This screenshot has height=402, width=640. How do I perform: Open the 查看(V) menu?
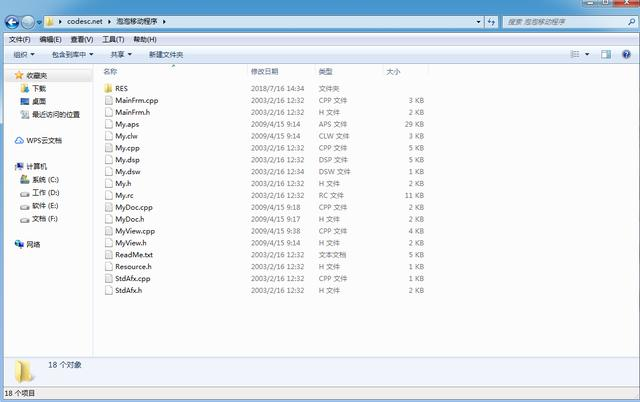click(x=82, y=40)
